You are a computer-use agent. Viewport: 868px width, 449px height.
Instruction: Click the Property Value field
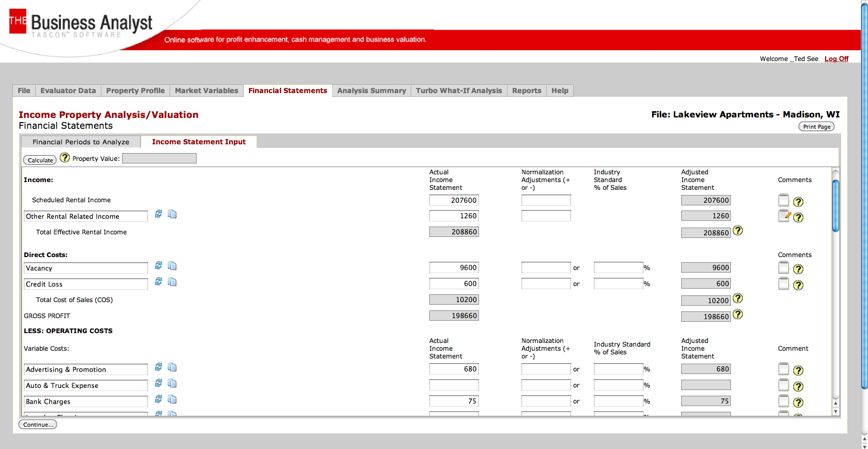coord(159,158)
